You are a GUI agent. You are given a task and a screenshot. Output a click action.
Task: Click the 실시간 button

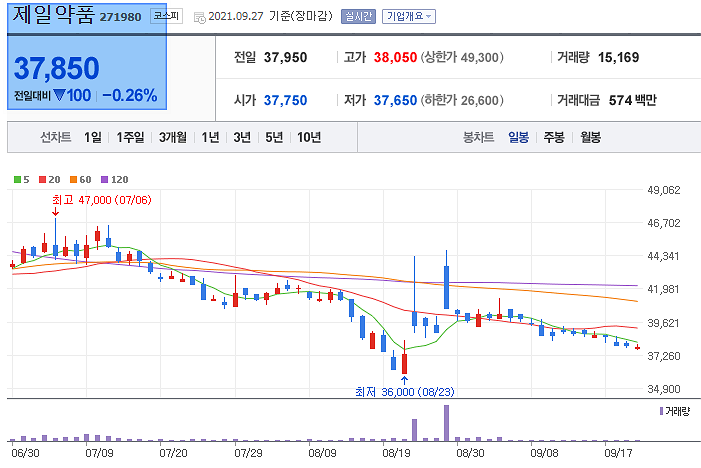tap(358, 17)
